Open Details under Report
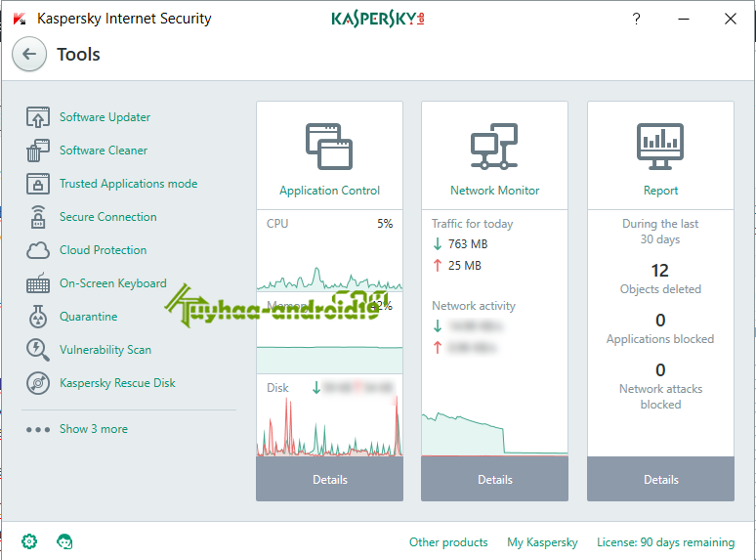Image resolution: width=756 pixels, height=560 pixels. (x=661, y=480)
